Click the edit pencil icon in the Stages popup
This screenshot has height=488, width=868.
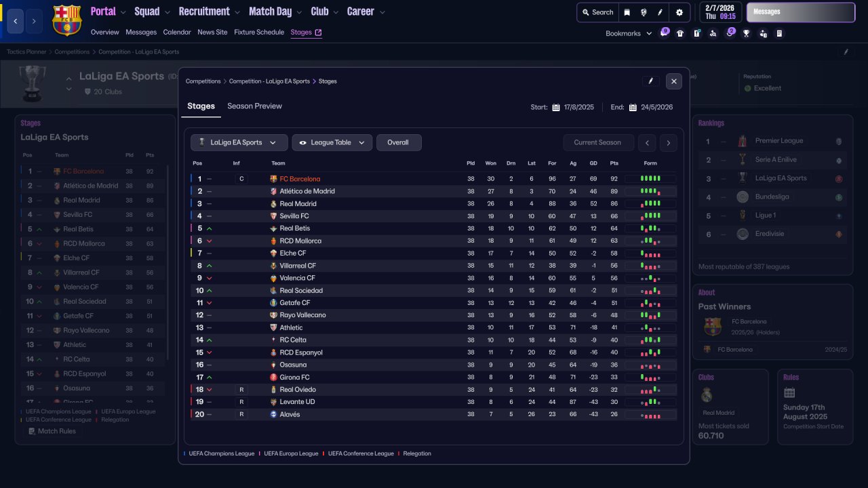tap(650, 81)
